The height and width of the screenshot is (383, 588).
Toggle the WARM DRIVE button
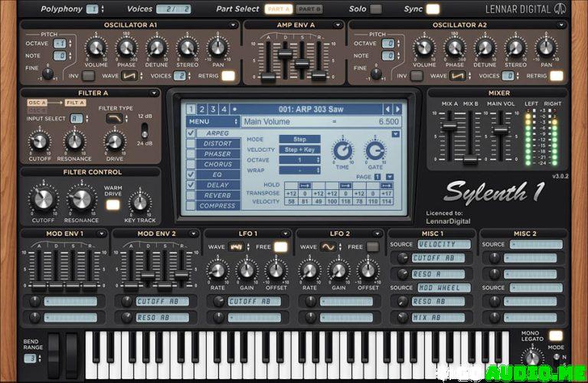point(113,205)
